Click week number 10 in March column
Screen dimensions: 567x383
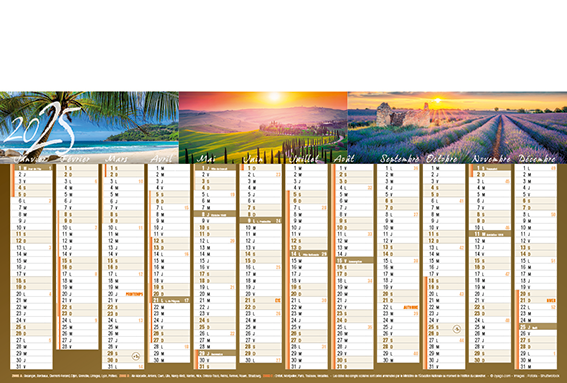141,182
